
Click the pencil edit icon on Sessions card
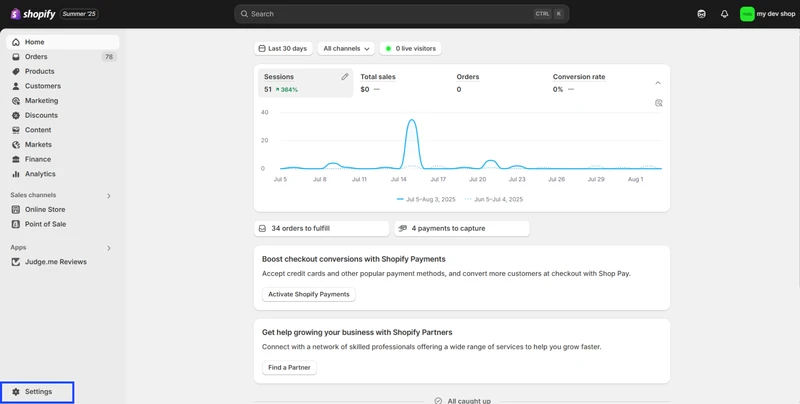tap(345, 77)
